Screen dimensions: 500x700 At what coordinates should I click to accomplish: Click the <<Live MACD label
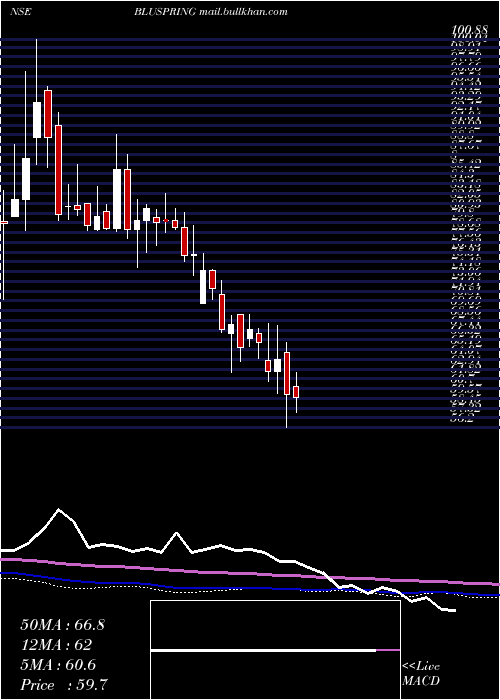coord(421,674)
